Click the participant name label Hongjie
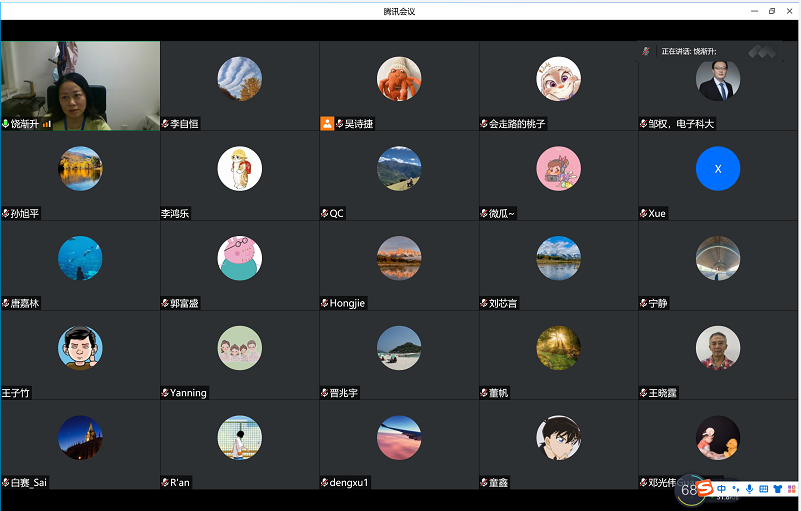The image size is (801, 511). (348, 303)
